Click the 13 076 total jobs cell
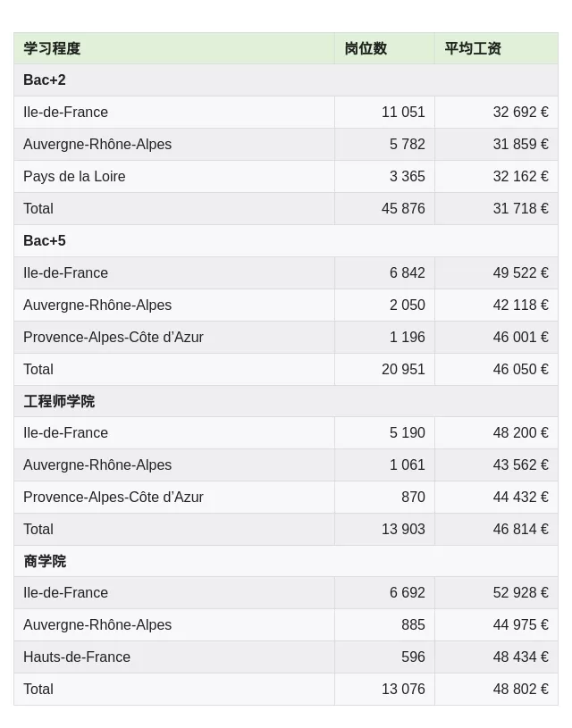Viewport: 572px width, 728px height. coord(403,690)
